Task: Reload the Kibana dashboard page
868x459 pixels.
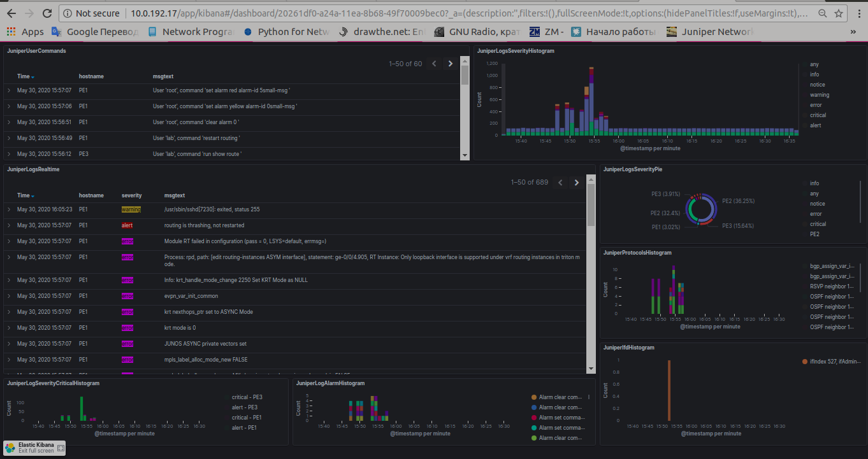Action: 47,13
